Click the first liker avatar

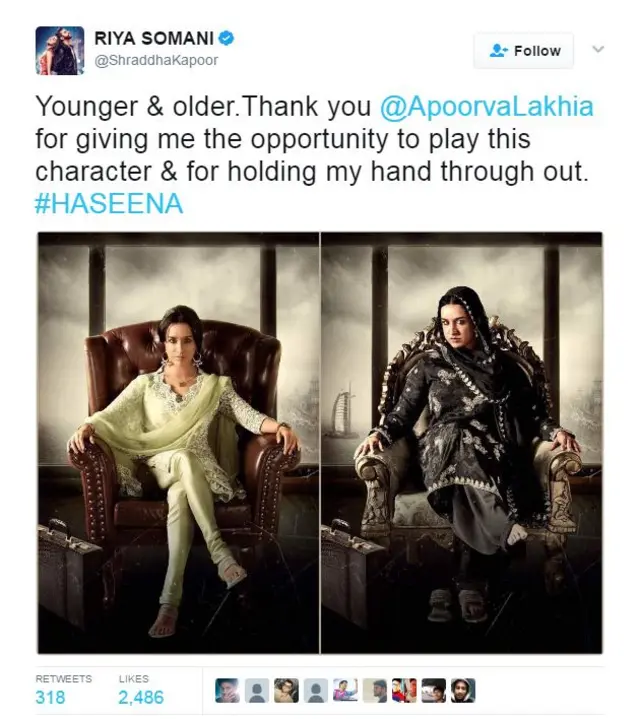click(227, 691)
